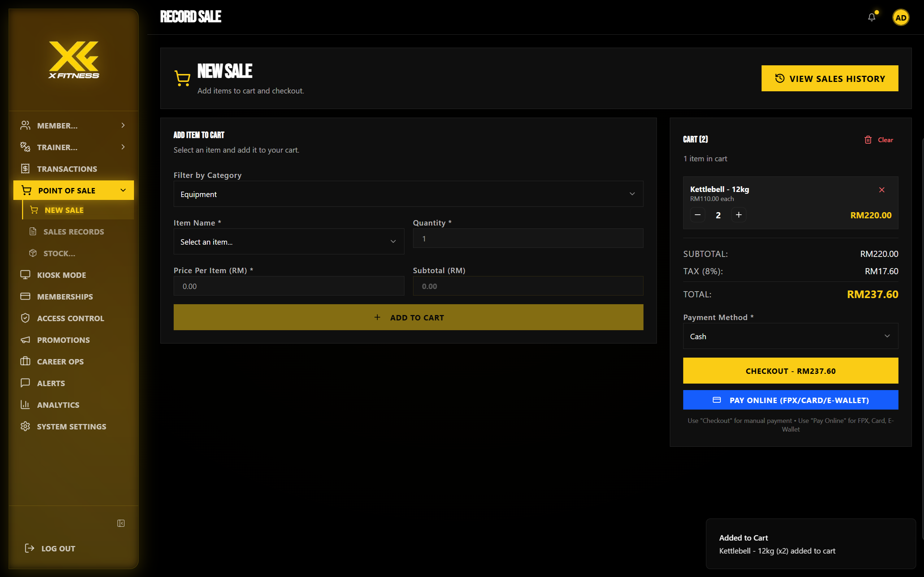Open Sales Records submenu item

pos(73,232)
